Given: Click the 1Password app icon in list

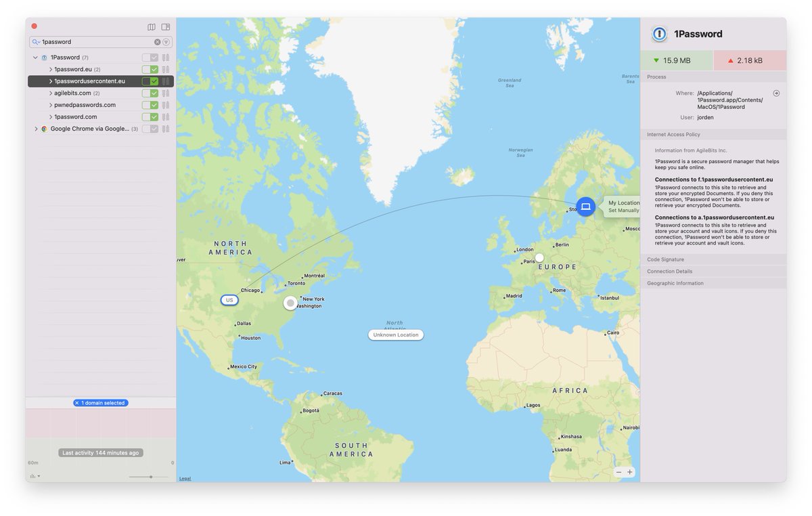Looking at the screenshot, I should (44, 58).
